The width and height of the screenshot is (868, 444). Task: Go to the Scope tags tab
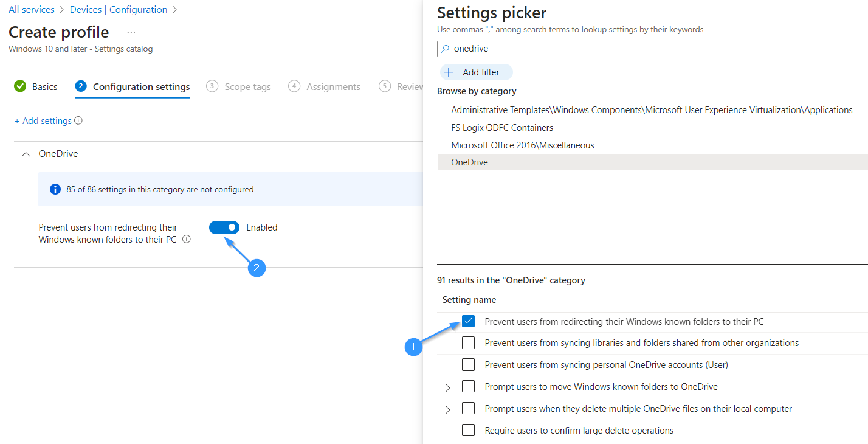coord(238,86)
